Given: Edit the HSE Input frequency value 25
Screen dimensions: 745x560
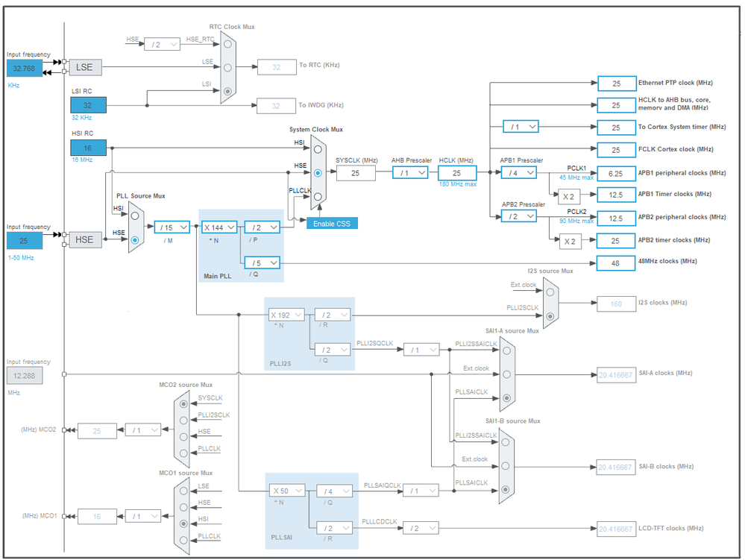Looking at the screenshot, I should [25, 240].
